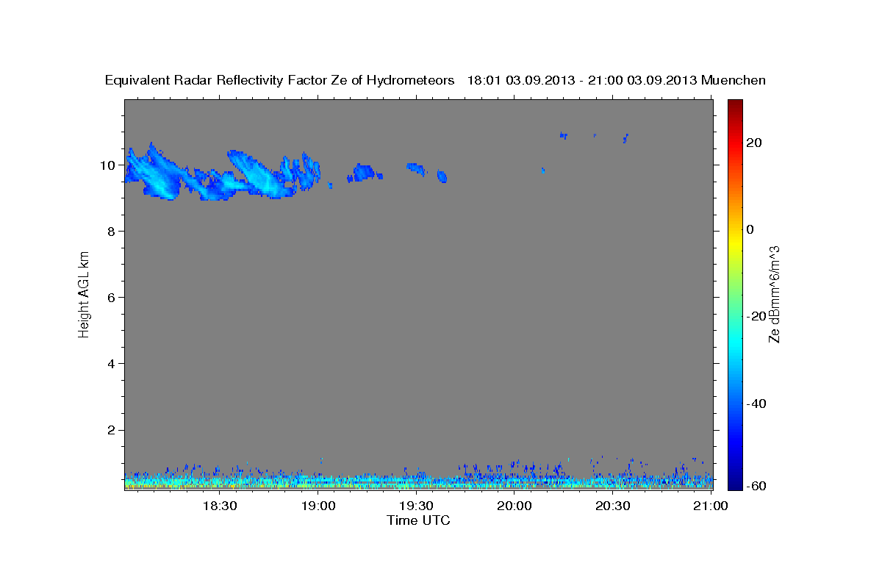Click the small cloud echo just after 19:00 at 10 km
Image resolution: width=882 pixels, height=588 pixels.
click(x=364, y=173)
